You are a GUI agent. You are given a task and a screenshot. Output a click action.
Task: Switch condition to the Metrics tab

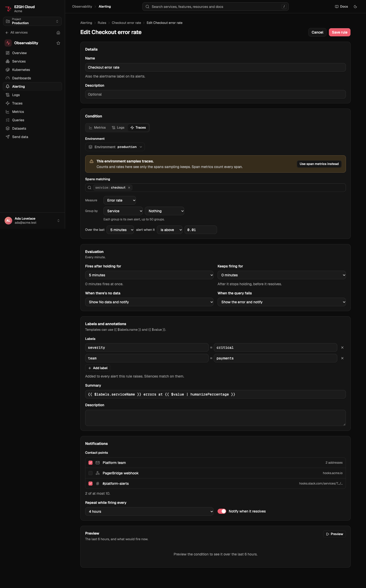[x=97, y=128]
